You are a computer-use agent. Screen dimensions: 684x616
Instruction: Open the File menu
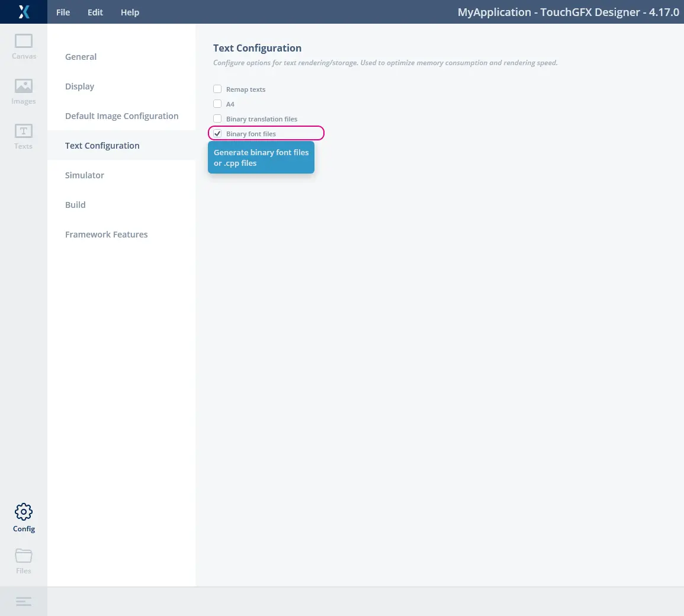(x=63, y=12)
